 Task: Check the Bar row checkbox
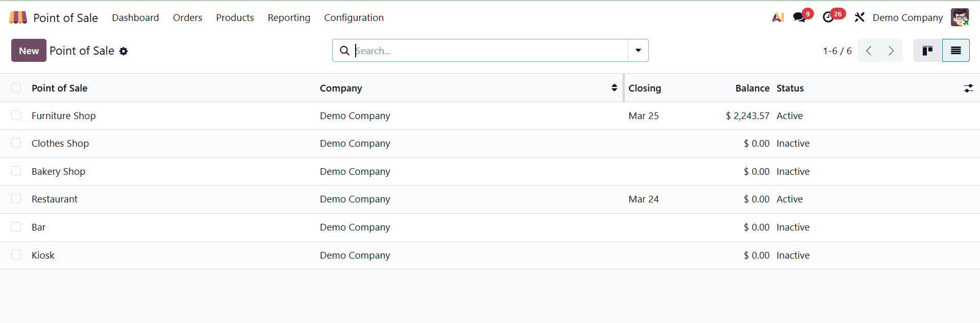pos(16,227)
